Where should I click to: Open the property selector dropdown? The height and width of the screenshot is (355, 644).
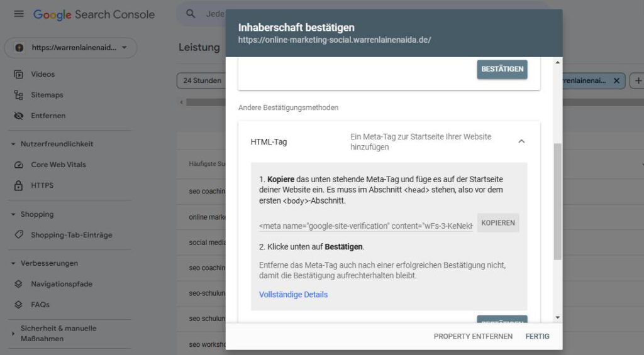[x=70, y=48]
